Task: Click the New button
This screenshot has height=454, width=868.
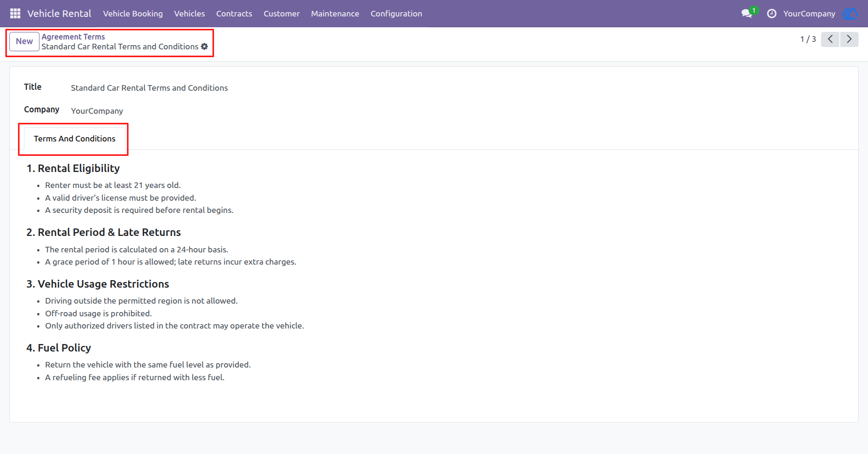Action: (x=24, y=41)
